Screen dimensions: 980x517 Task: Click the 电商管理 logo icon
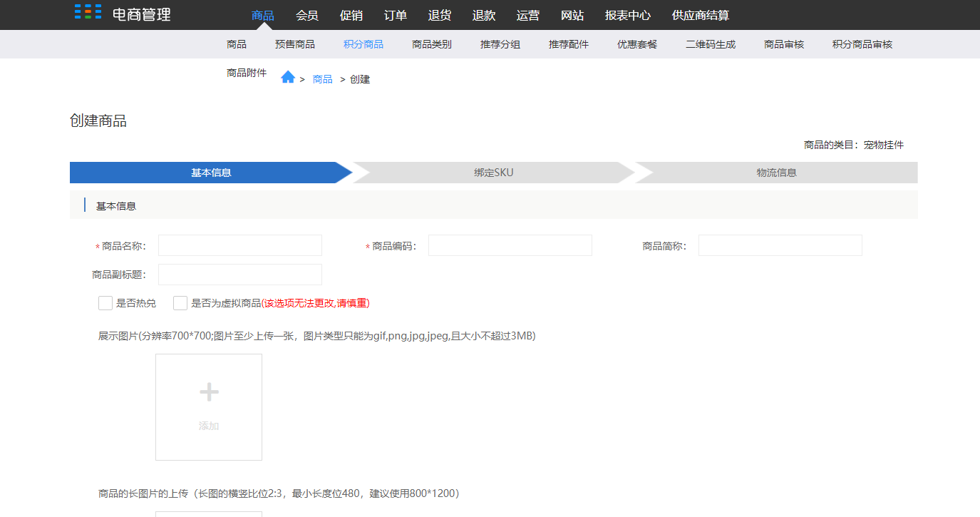point(88,11)
